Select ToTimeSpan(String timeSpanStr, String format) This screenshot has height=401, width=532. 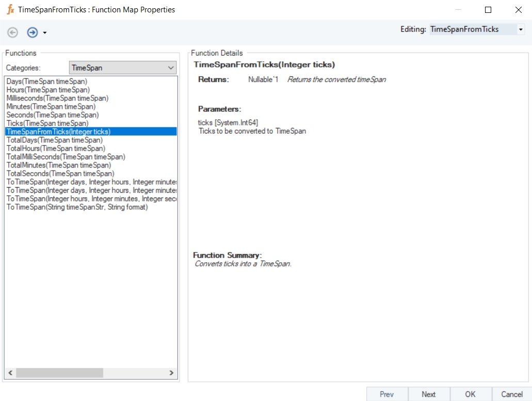click(x=77, y=207)
